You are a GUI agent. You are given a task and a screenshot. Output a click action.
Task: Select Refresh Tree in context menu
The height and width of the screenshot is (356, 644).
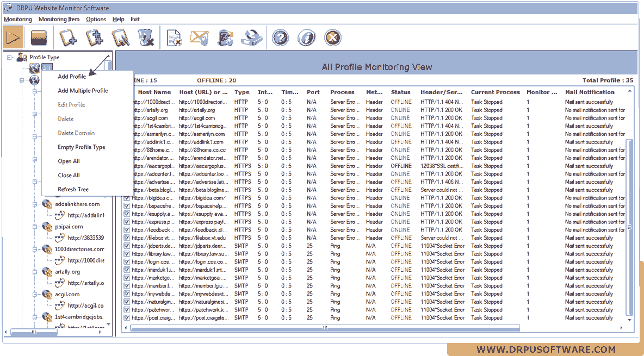click(73, 189)
